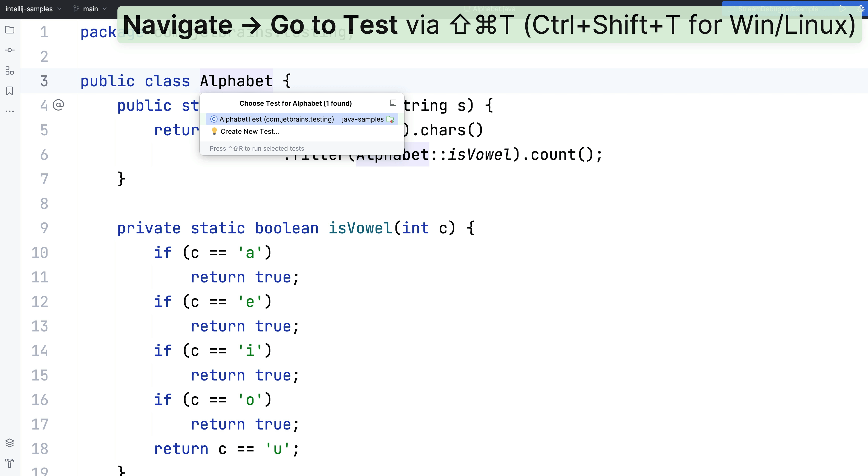The height and width of the screenshot is (476, 868).
Task: Open the Structure tool window
Action: 10,70
